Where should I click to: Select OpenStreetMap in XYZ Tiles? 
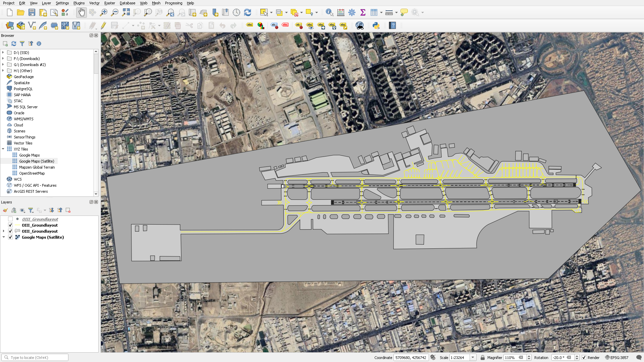(32, 173)
